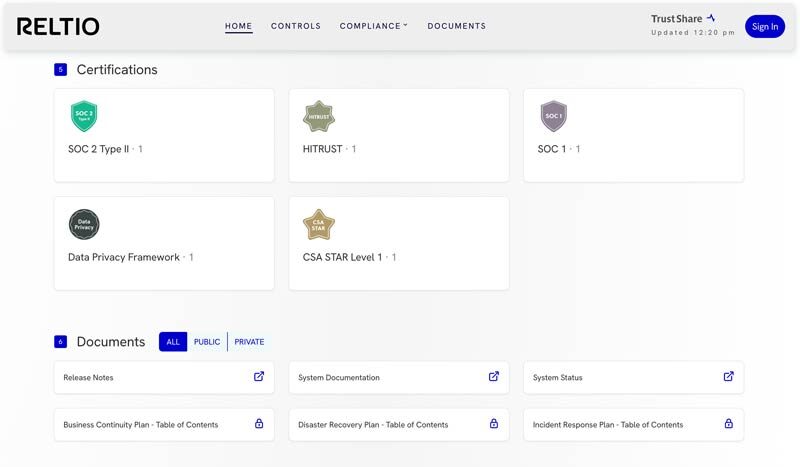Open System Status external link icon
Screen dimensions: 800x467
729,377
